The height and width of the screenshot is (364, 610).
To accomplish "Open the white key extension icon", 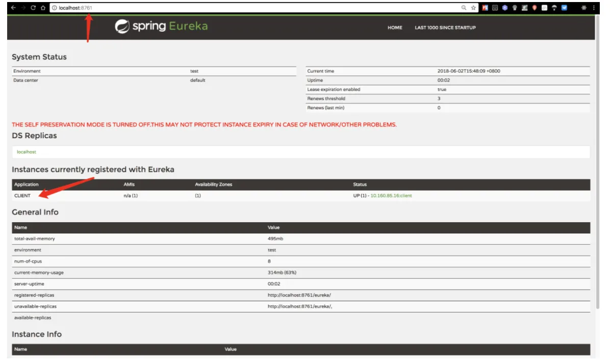I will [544, 8].
